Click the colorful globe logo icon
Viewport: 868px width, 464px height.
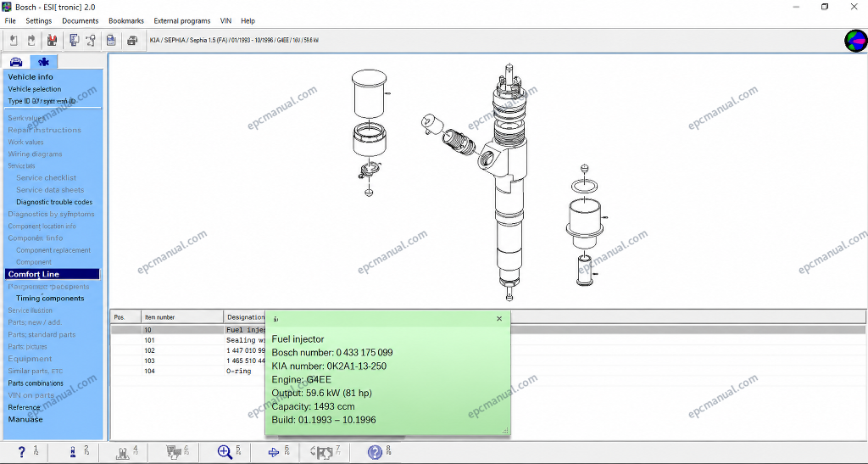[x=856, y=41]
